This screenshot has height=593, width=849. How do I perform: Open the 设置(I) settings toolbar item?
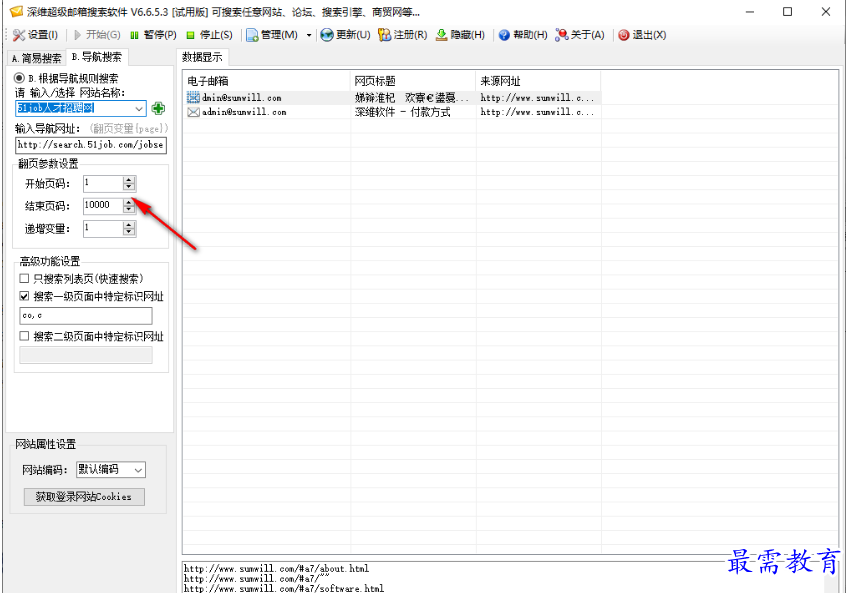36,35
